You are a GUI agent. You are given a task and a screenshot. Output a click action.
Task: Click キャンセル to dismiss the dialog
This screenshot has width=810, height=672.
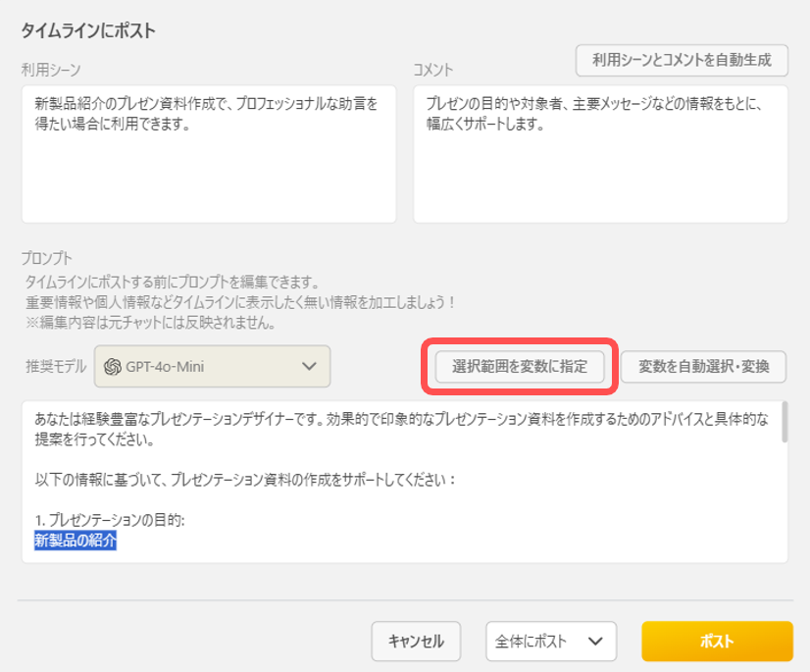(x=416, y=641)
